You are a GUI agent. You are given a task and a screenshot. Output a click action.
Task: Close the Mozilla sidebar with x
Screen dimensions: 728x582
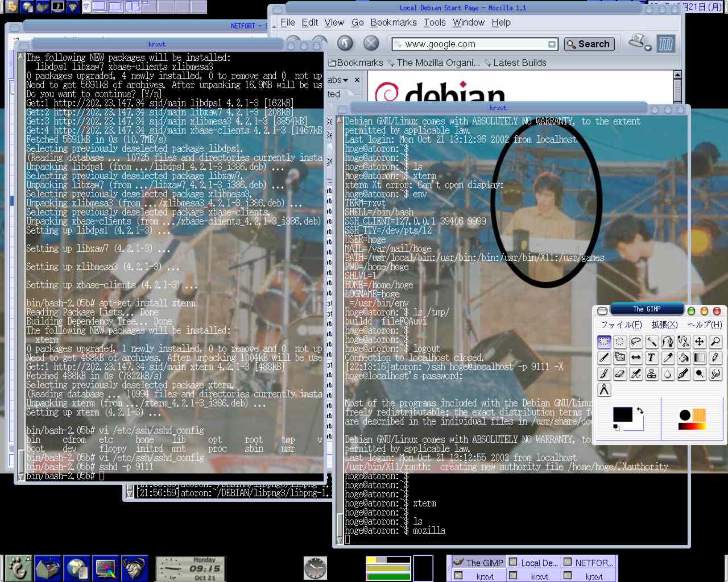point(357,80)
